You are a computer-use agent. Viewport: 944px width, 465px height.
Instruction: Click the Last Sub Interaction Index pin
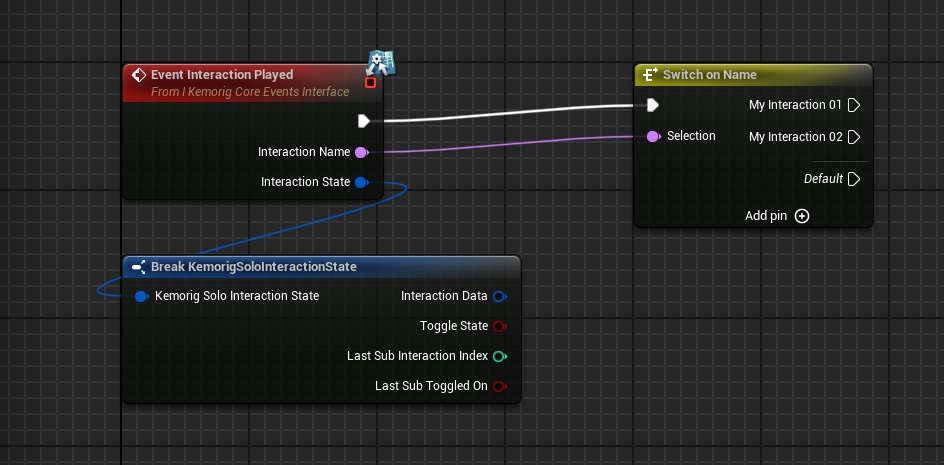pos(499,356)
